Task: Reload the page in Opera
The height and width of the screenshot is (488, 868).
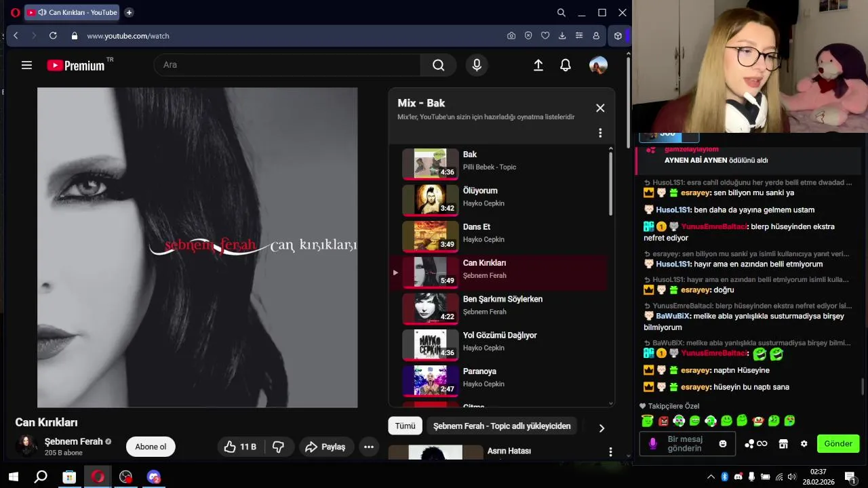Action: click(53, 36)
